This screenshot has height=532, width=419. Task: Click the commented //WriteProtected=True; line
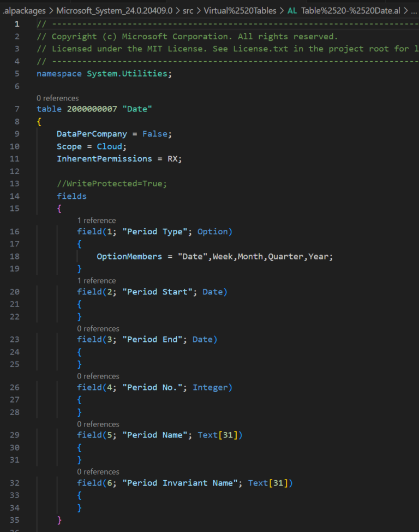pyautogui.click(x=111, y=184)
